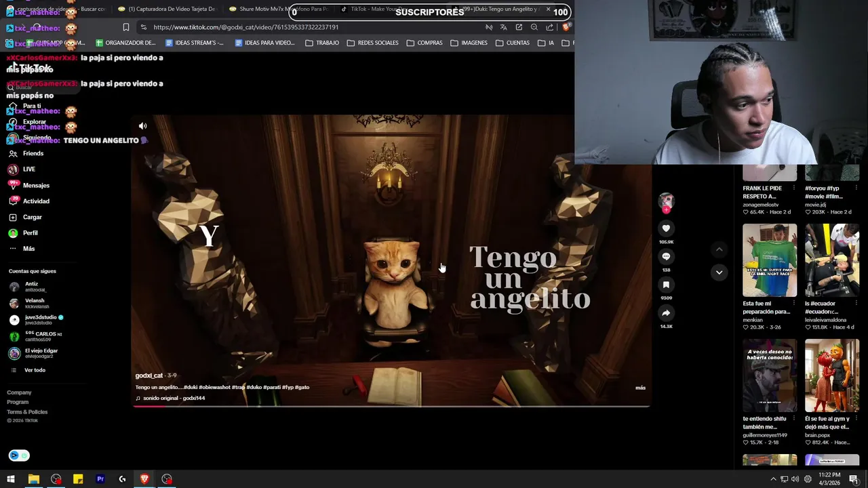The image size is (868, 488).
Task: Share the video with the arrow icon
Action: click(x=666, y=313)
